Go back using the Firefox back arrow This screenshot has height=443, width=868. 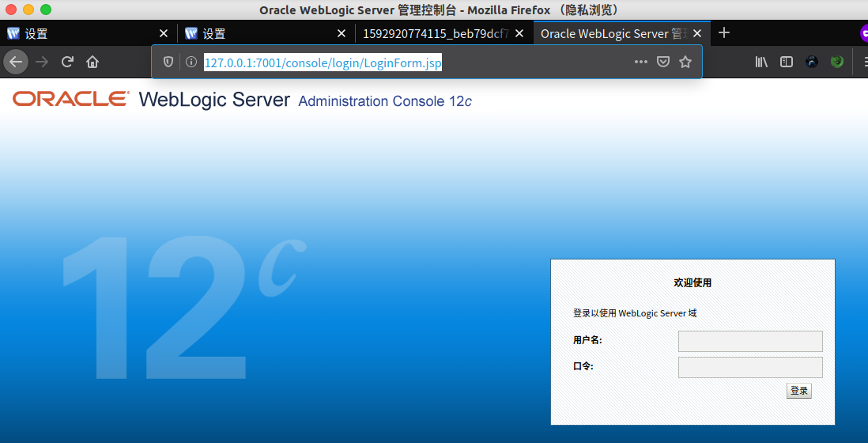16,62
